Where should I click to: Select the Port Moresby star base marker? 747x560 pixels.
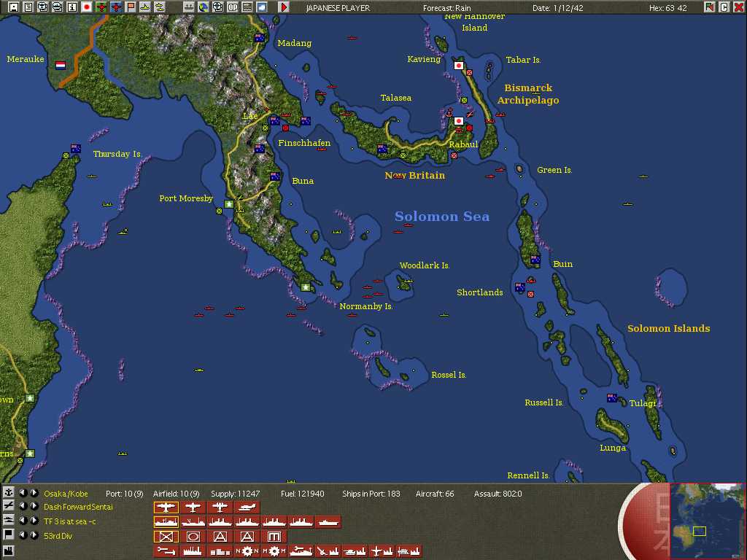pos(228,204)
